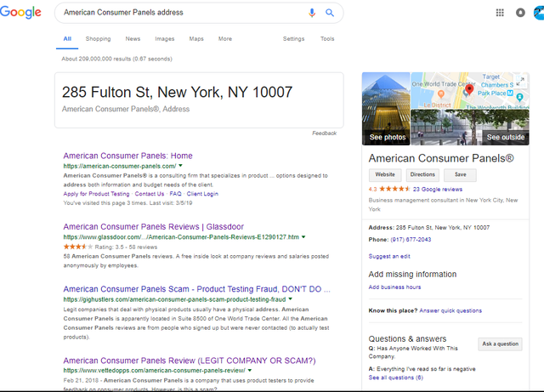Open the Google account avatar

539,13
